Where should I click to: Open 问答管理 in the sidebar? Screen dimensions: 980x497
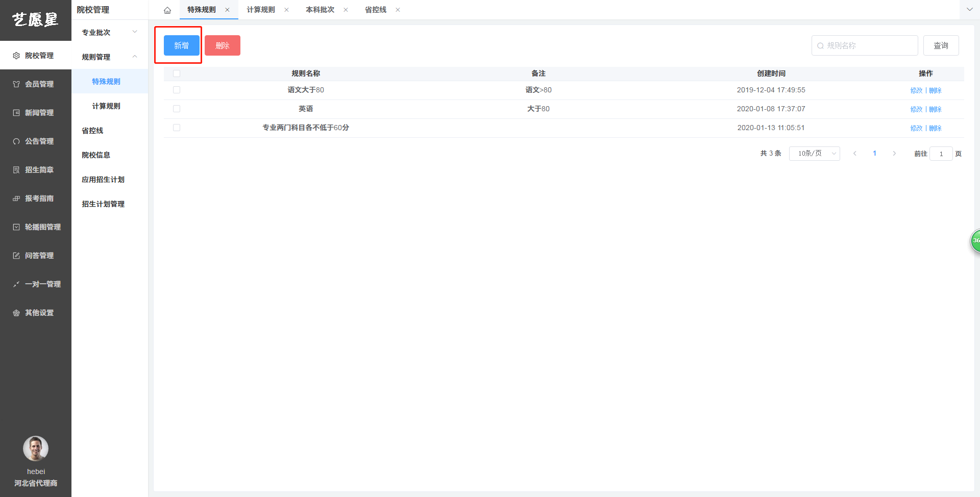(36, 255)
